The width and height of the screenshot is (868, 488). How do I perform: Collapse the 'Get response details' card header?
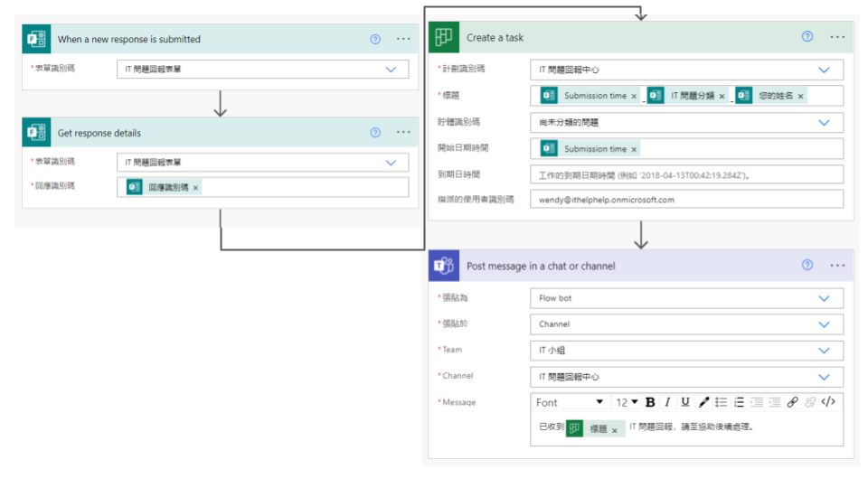(221, 133)
